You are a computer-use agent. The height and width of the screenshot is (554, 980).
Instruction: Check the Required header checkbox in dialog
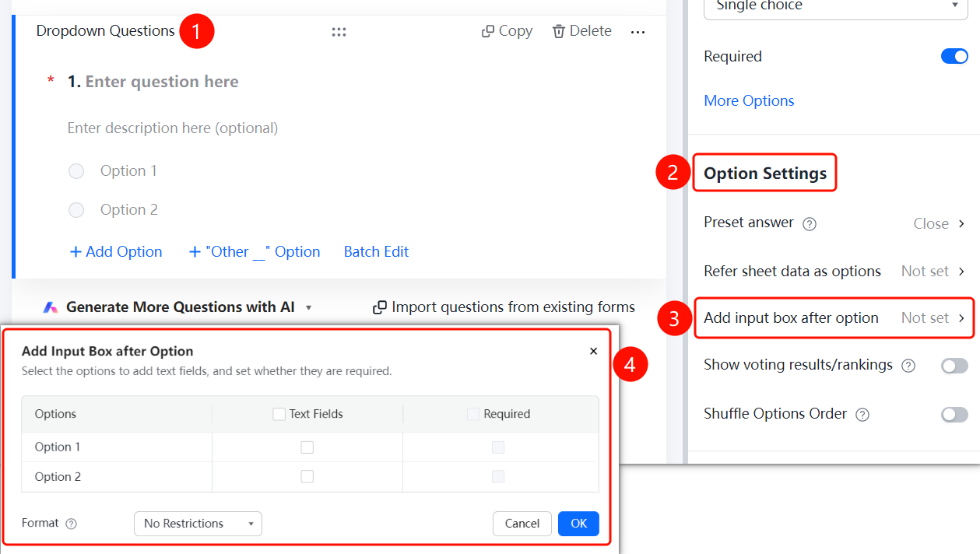(473, 415)
